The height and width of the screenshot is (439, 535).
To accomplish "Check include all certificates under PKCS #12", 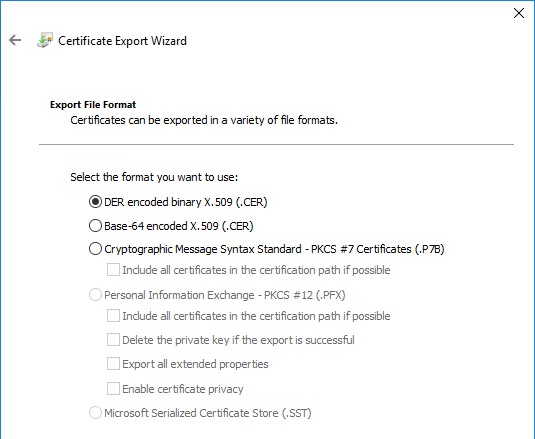I will (x=113, y=316).
